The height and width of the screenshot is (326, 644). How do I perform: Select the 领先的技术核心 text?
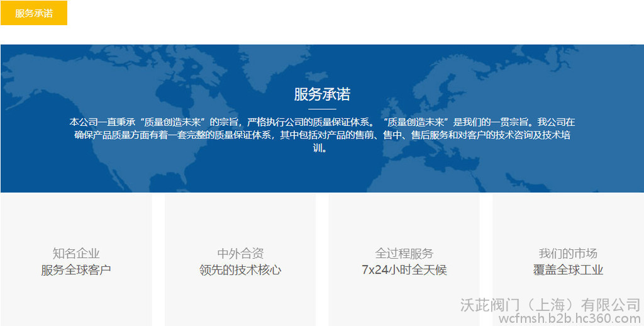240,270
